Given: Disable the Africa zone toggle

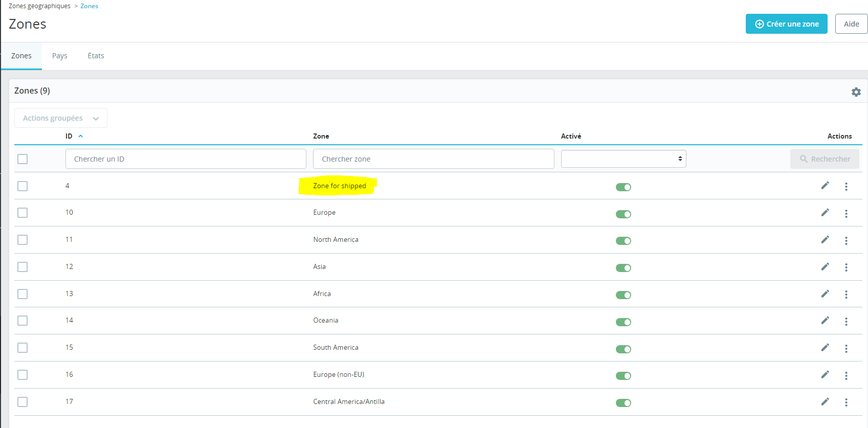Looking at the screenshot, I should pos(623,295).
